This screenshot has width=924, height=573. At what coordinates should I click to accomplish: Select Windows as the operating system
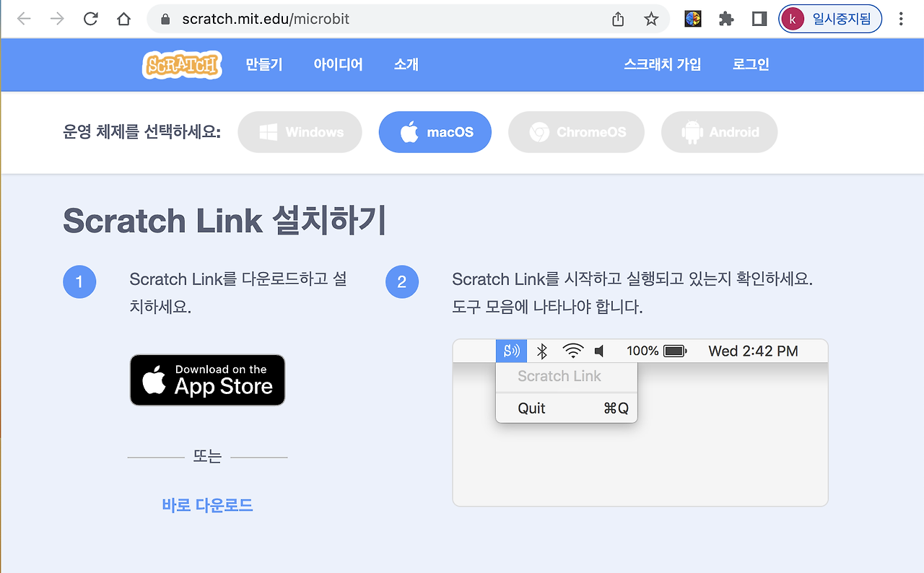[300, 132]
